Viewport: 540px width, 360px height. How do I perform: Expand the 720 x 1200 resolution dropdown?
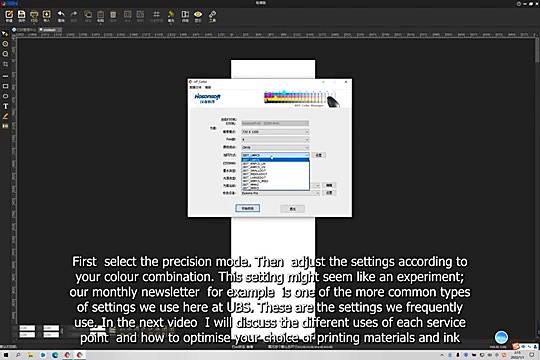275,132
